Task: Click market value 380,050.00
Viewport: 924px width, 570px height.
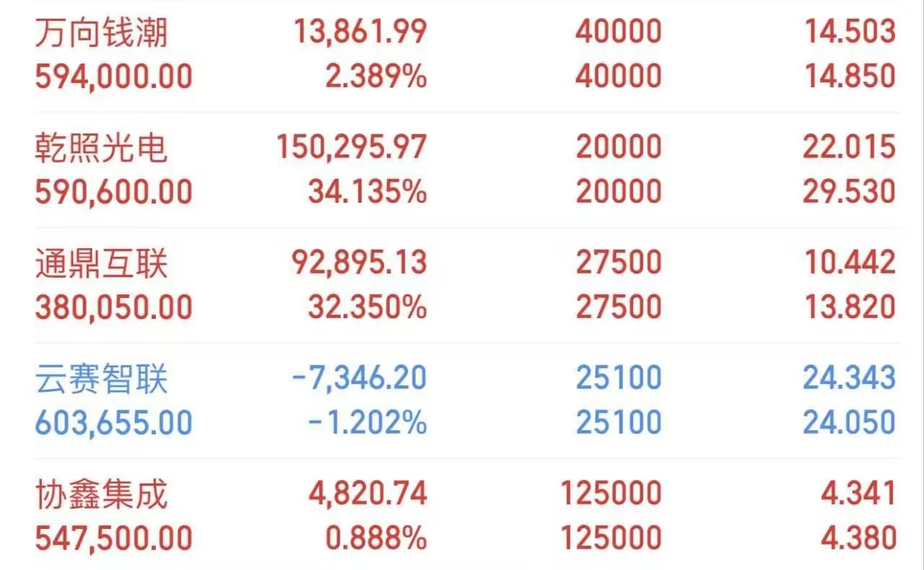Action: (114, 307)
